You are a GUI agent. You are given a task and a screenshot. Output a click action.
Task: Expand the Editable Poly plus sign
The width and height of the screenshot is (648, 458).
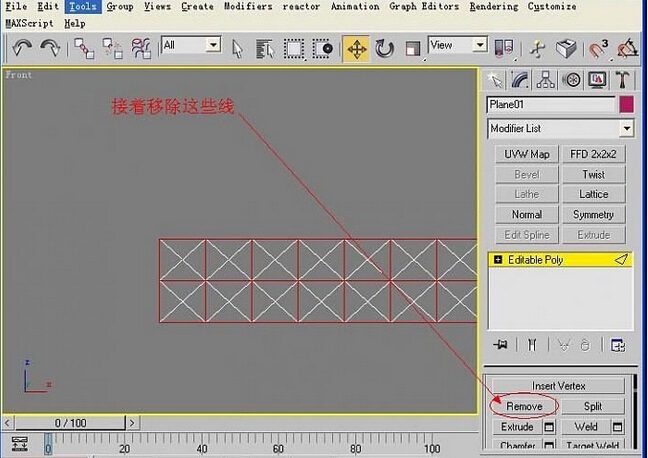click(x=498, y=260)
